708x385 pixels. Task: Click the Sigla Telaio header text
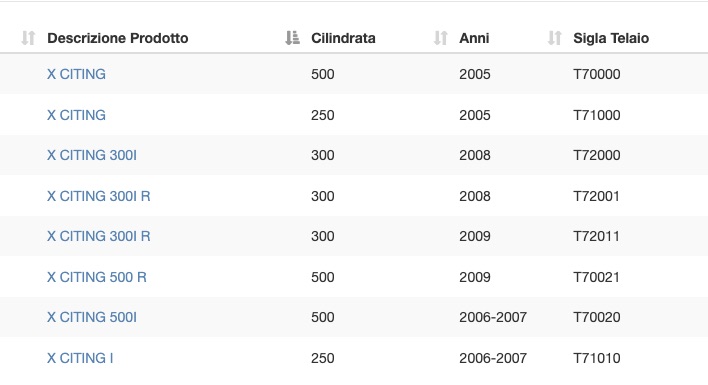tap(611, 38)
